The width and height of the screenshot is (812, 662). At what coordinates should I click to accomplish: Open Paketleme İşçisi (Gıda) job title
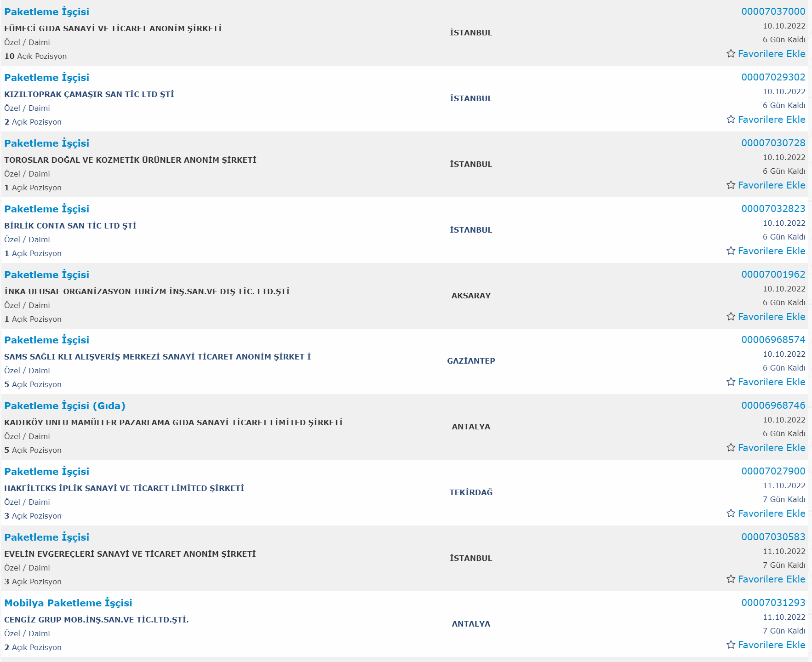tap(65, 406)
